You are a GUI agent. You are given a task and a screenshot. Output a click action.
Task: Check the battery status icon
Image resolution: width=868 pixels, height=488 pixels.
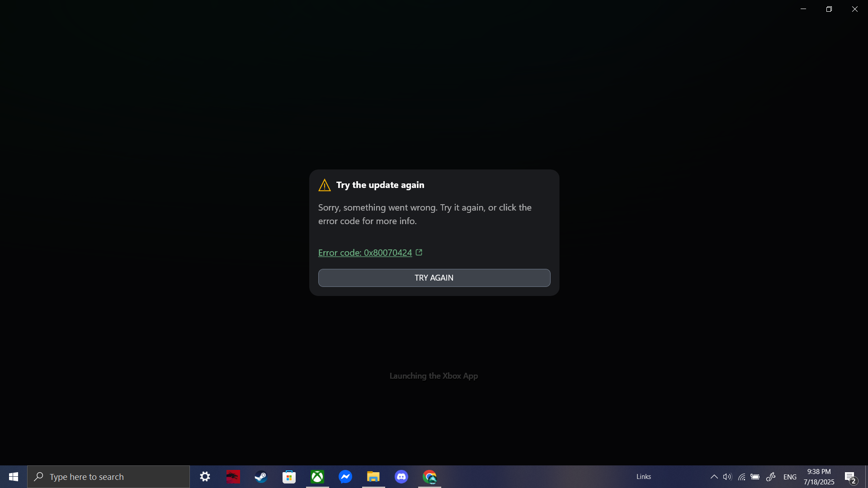[755, 477]
